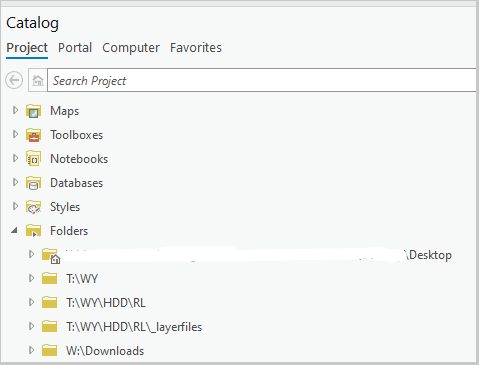Select the Toolboxes label
This screenshot has height=365, width=479.
point(77,135)
